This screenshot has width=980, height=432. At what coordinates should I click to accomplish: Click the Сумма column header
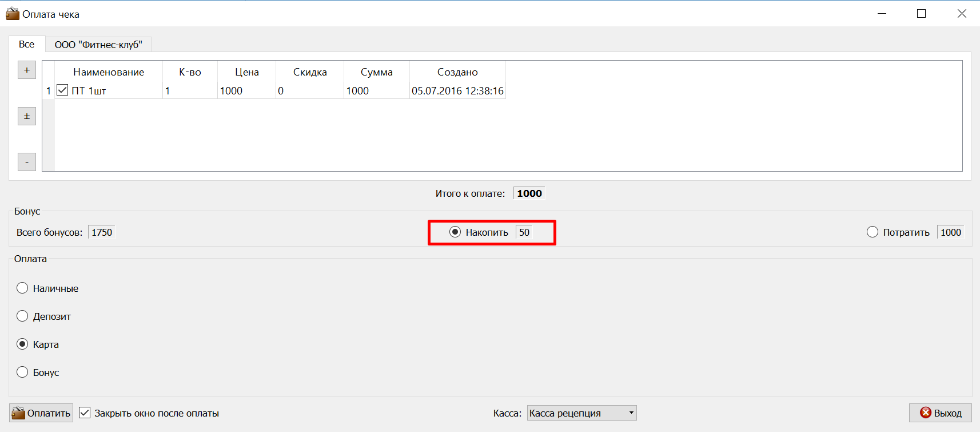click(377, 72)
